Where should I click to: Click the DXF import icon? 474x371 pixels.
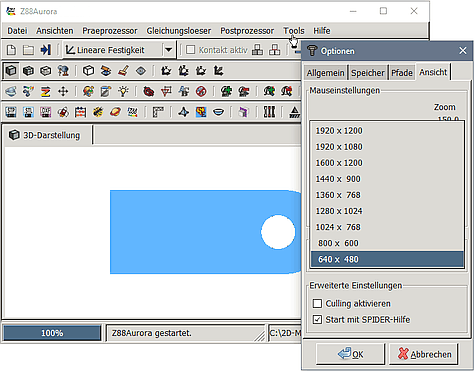coord(46,112)
